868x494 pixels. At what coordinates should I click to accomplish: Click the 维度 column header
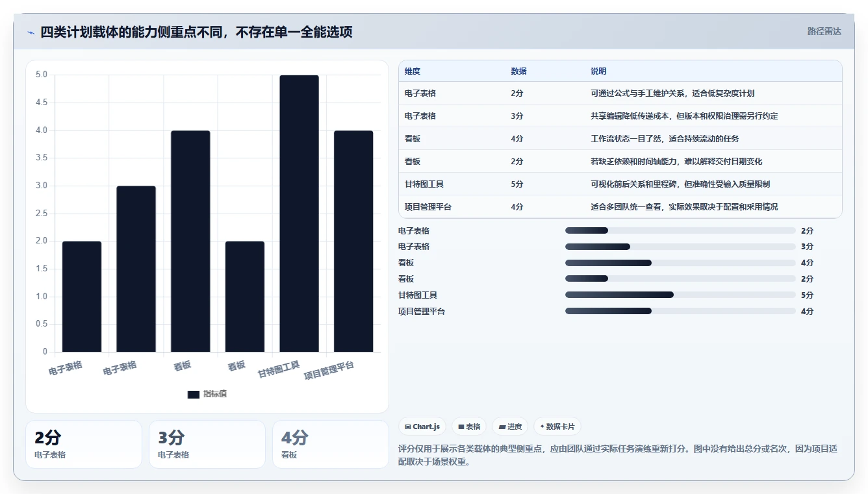(x=412, y=71)
